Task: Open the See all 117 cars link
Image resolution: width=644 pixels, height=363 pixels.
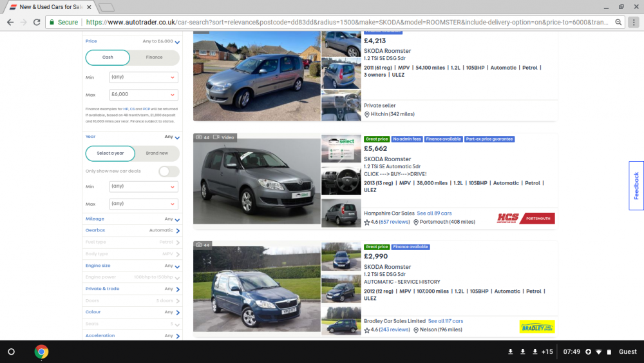Action: 445,321
